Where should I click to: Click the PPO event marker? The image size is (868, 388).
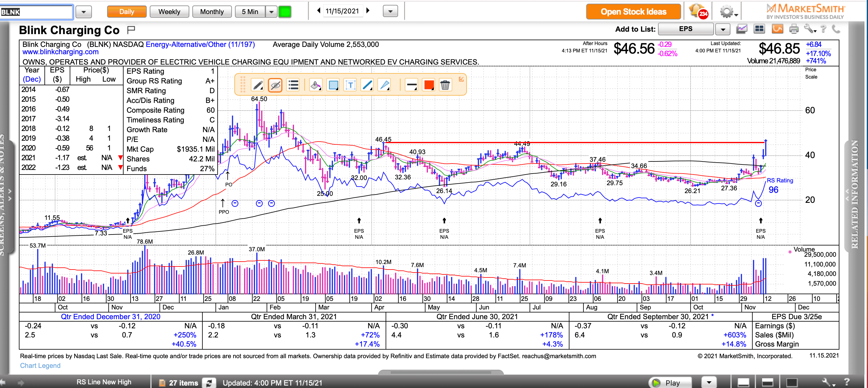[223, 206]
